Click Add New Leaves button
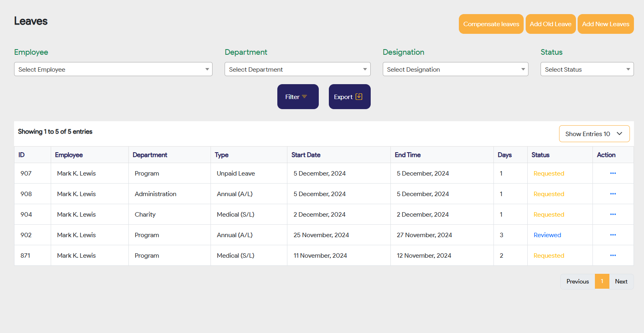 pyautogui.click(x=605, y=24)
